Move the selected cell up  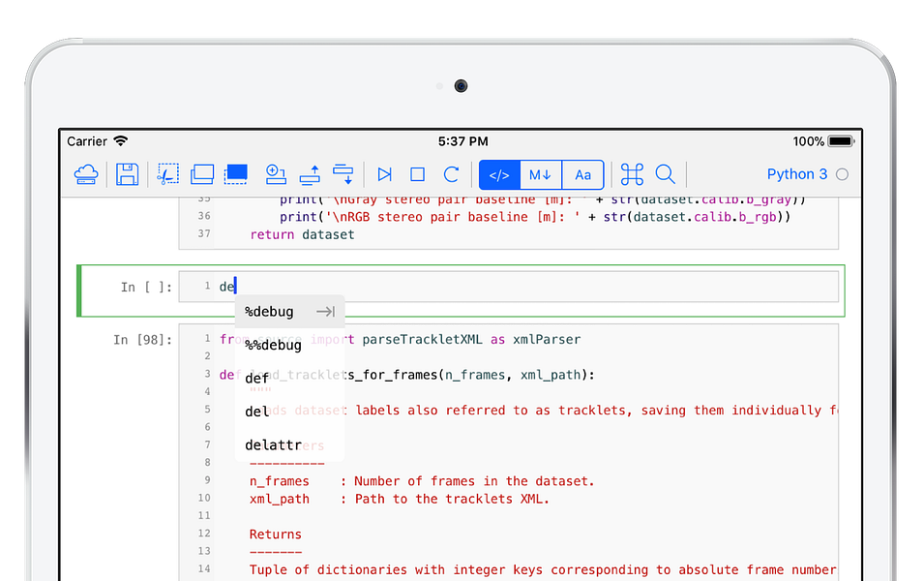(310, 174)
